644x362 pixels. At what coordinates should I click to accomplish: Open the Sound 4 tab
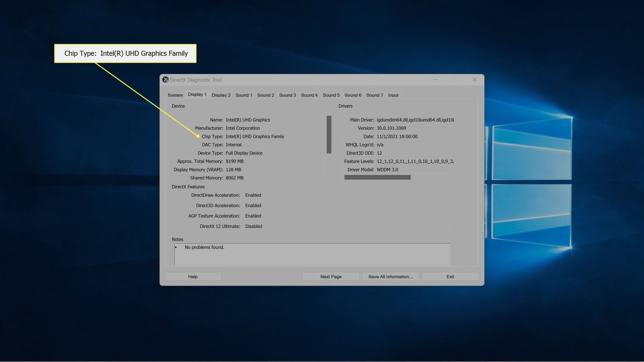point(309,95)
